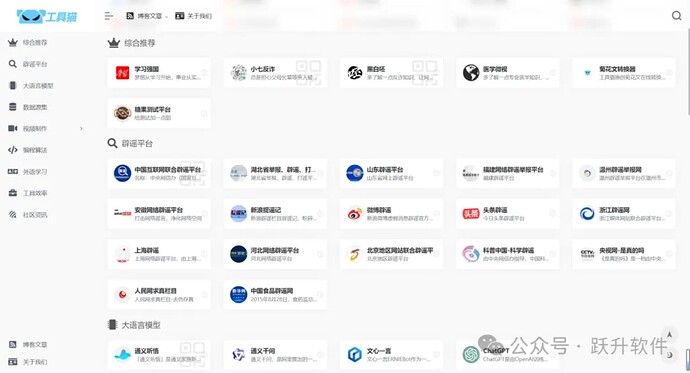Open 工具效率 briefcase icon in sidebar
This screenshot has height=373, width=690.
coord(13,193)
